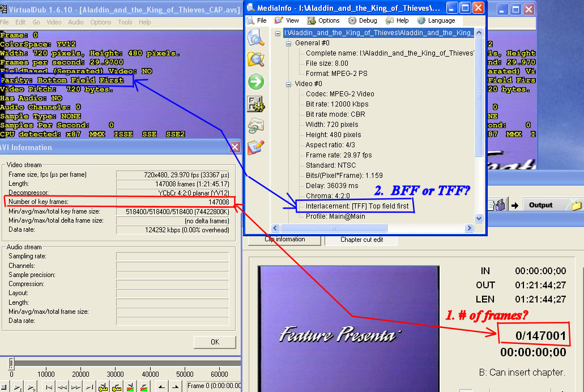Click VirtualDub 'Frame 0' status field

pyautogui.click(x=214, y=386)
